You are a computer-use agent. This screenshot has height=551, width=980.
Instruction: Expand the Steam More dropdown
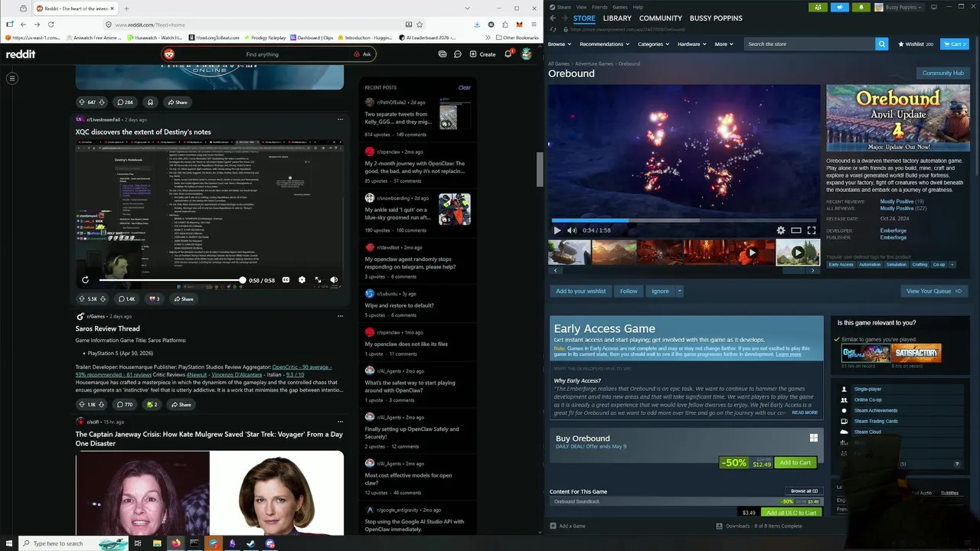[x=724, y=44]
